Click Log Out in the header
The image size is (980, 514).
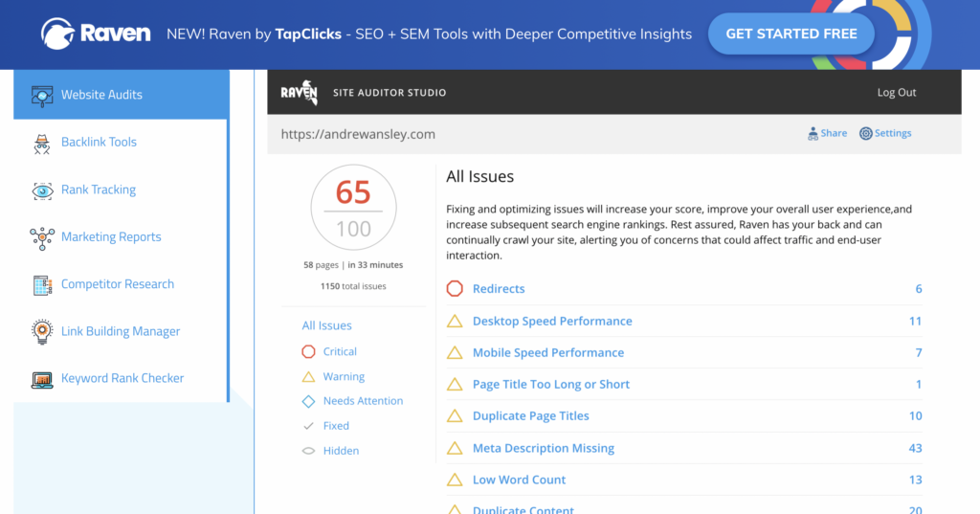[896, 93]
